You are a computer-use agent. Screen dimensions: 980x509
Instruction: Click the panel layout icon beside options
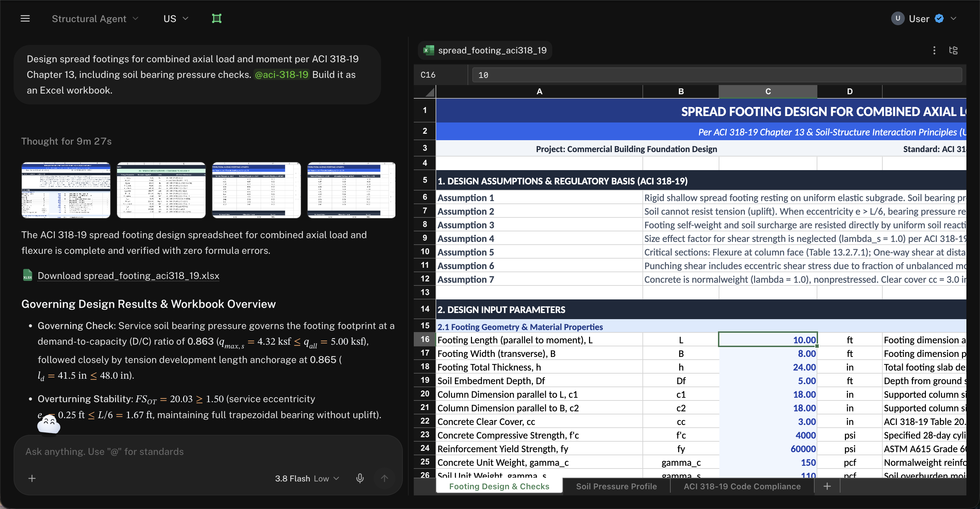pyautogui.click(x=953, y=50)
